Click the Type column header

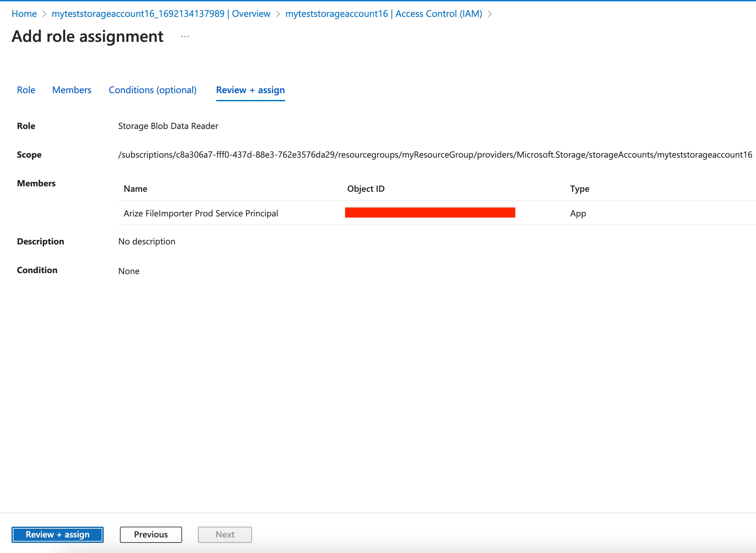coord(579,189)
